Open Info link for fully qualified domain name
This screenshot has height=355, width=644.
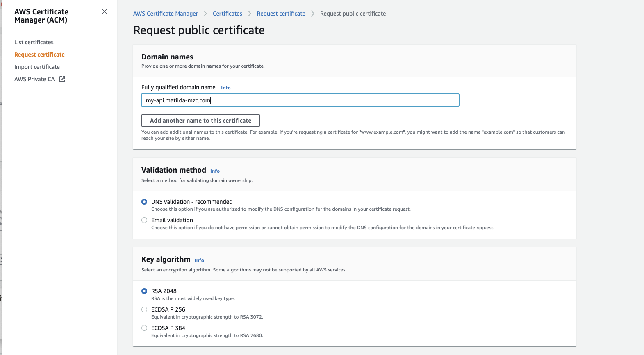click(226, 88)
